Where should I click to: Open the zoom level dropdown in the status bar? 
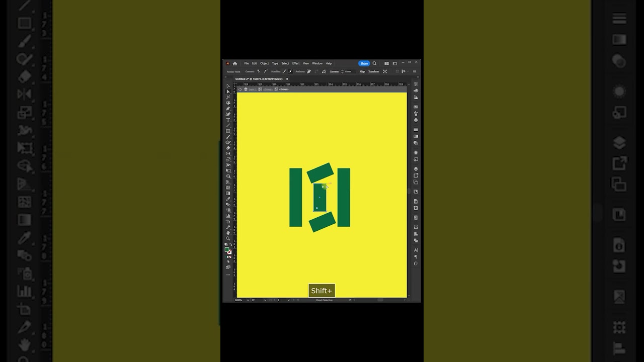(x=248, y=300)
